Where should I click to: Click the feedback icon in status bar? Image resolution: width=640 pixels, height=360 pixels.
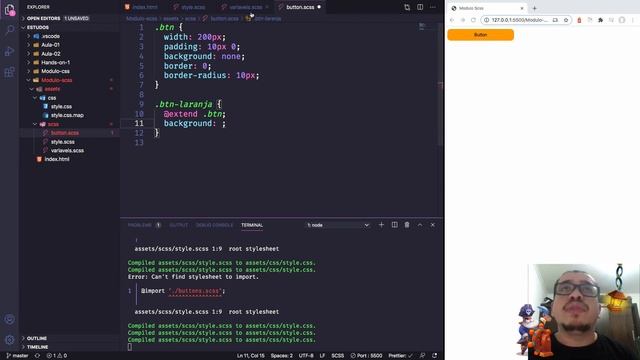pos(422,356)
